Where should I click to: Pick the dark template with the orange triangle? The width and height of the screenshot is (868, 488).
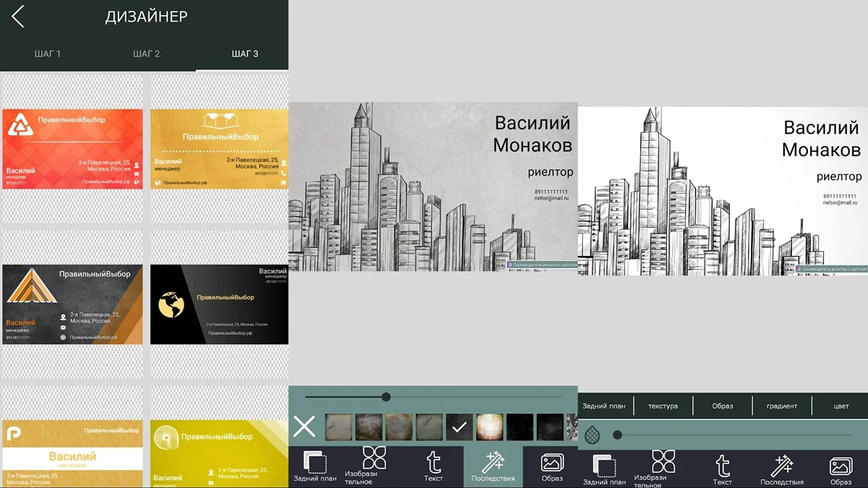coord(72,304)
